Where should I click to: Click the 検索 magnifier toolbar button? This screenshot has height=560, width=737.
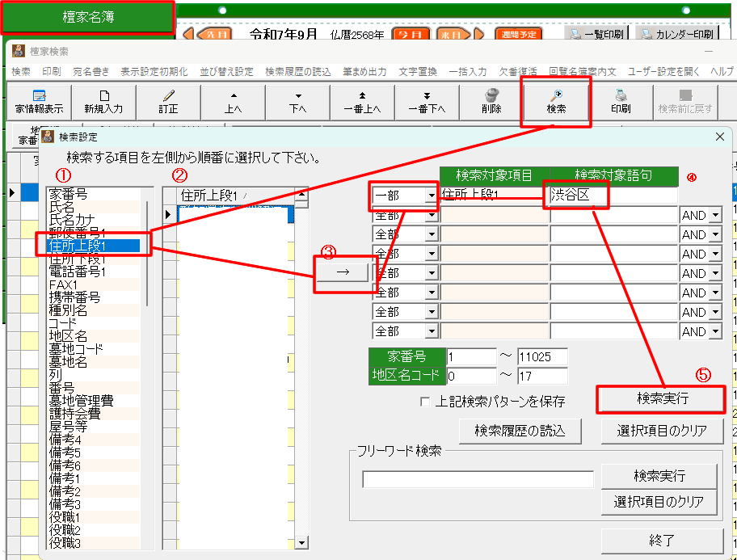click(x=556, y=102)
